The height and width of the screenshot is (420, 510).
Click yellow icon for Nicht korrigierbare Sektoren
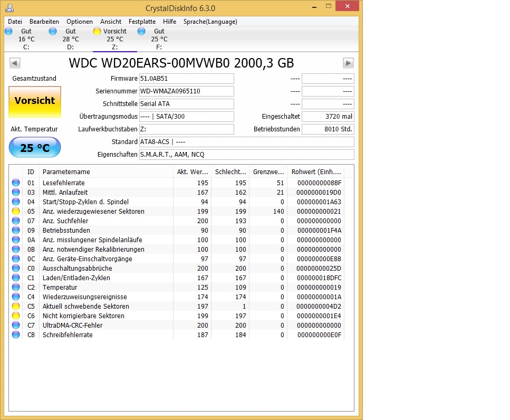pos(16,316)
